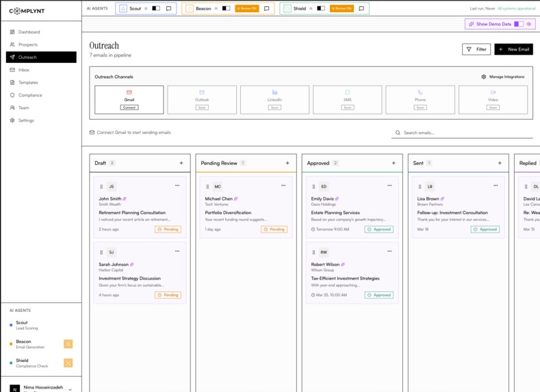Click the Search emails field
Image resolution: width=540 pixels, height=392 pixels.
point(462,133)
